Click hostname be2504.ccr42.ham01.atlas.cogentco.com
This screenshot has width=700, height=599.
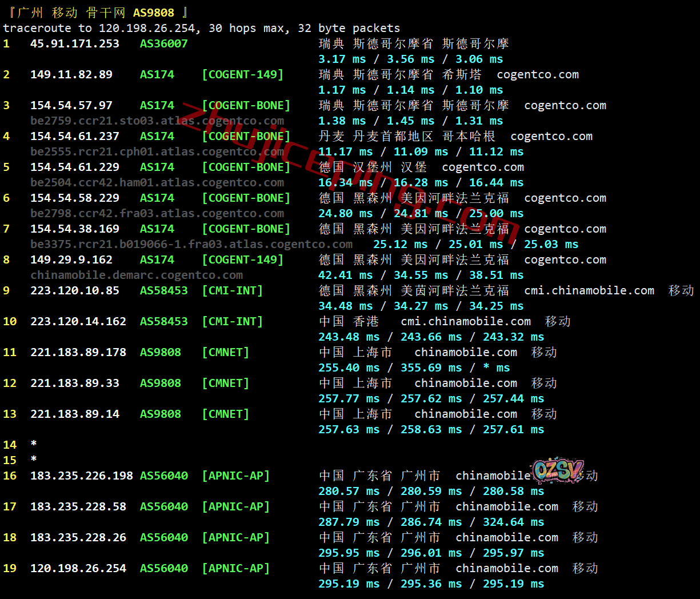coord(157,182)
